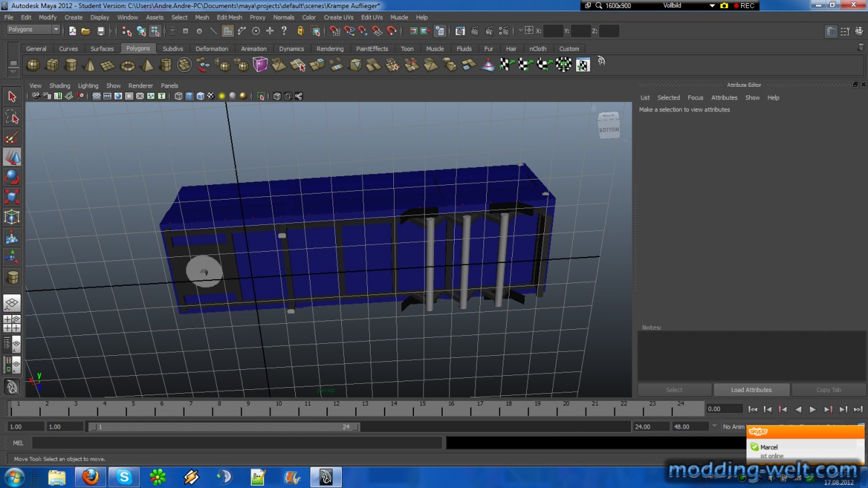Create a polygon Cube from the shelf

pos(51,65)
